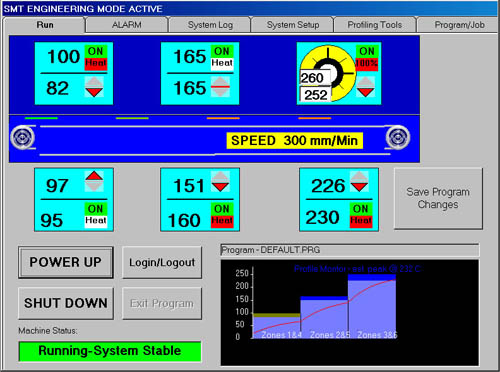Click the red line indicator in the 165/165 zone

coord(220,87)
